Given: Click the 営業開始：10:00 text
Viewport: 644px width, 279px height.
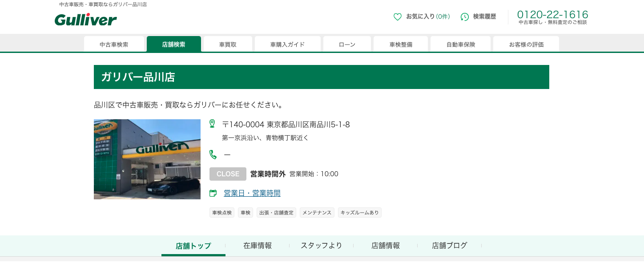Looking at the screenshot, I should (x=314, y=174).
